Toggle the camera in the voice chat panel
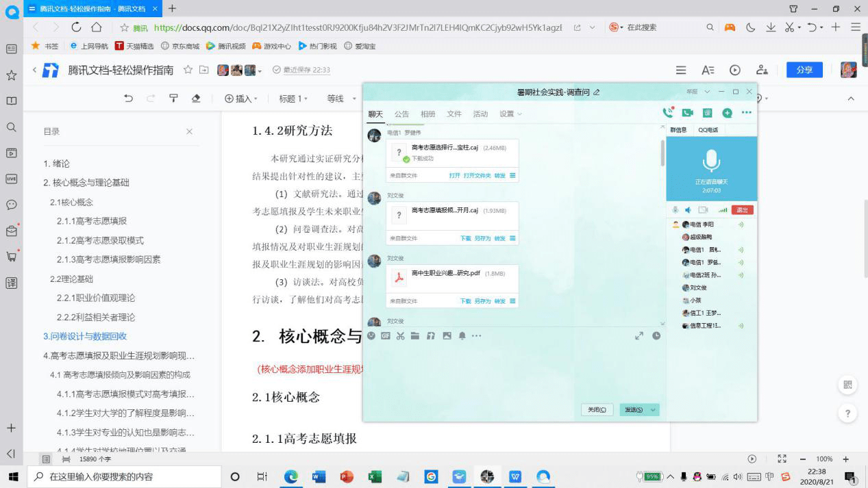Screen dimensions: 868x488 click(x=702, y=209)
